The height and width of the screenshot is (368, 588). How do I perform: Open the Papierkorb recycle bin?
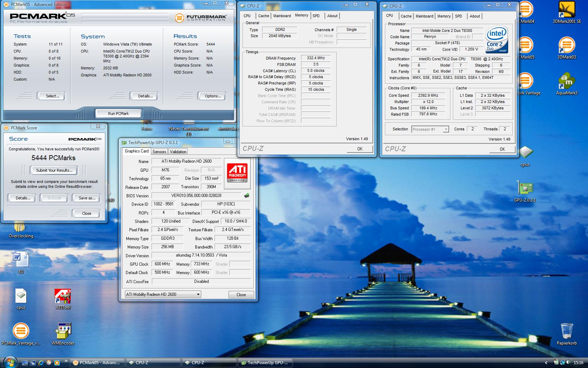[567, 334]
